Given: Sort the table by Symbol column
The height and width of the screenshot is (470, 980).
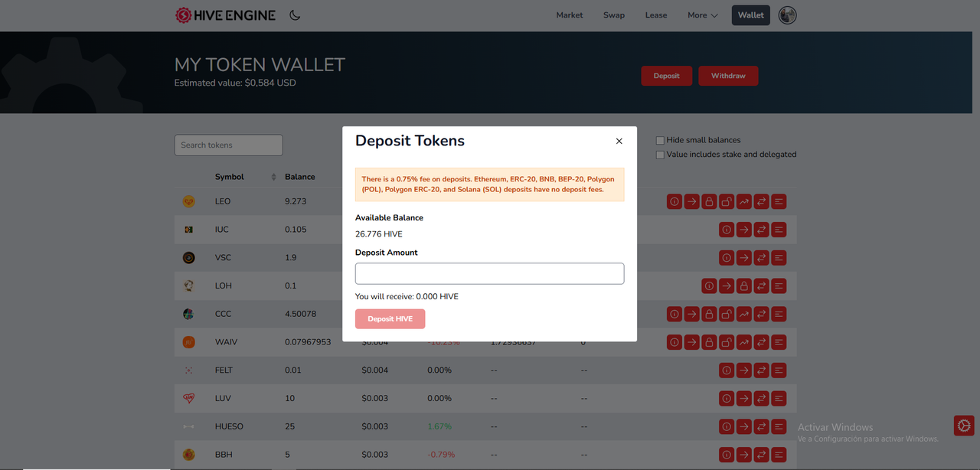Looking at the screenshot, I should (245, 177).
